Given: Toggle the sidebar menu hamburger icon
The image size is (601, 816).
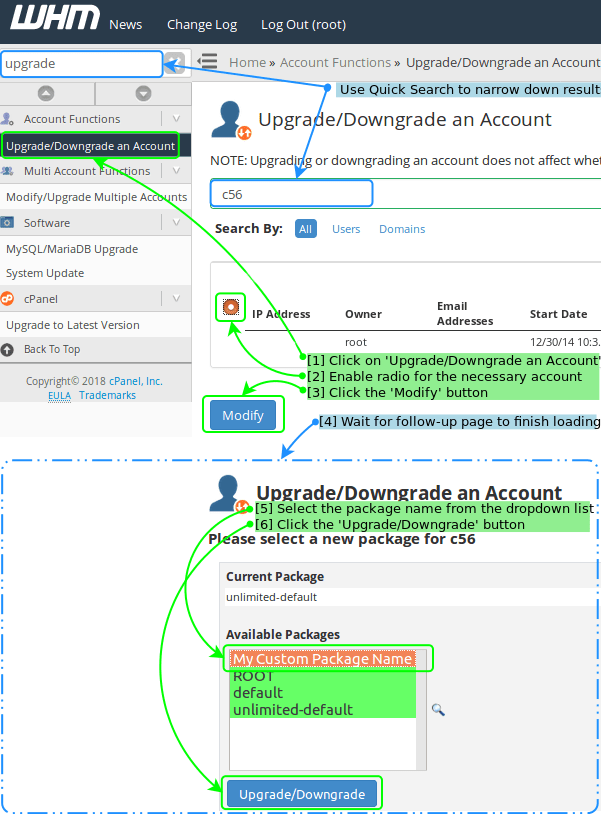Looking at the screenshot, I should [208, 62].
